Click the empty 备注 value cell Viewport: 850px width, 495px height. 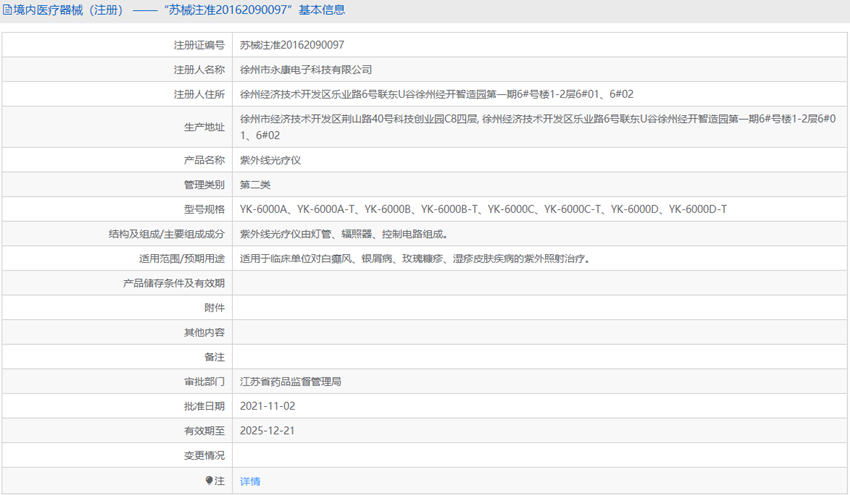point(538,357)
